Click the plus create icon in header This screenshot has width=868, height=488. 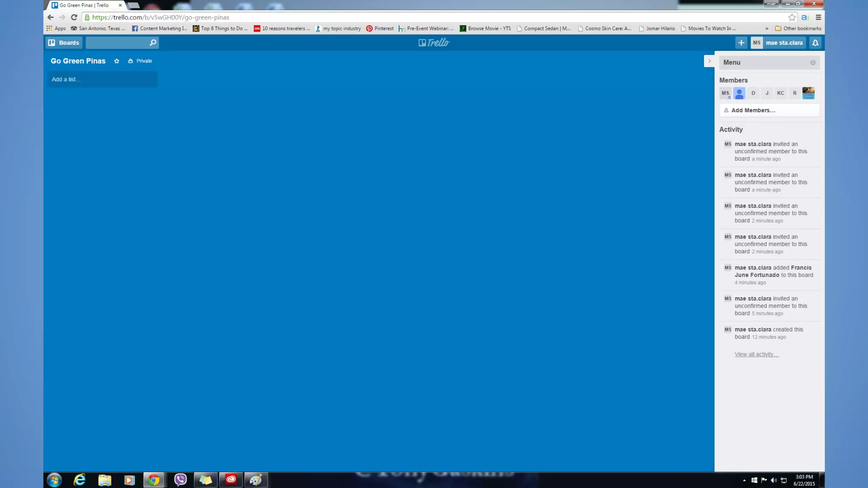[741, 43]
